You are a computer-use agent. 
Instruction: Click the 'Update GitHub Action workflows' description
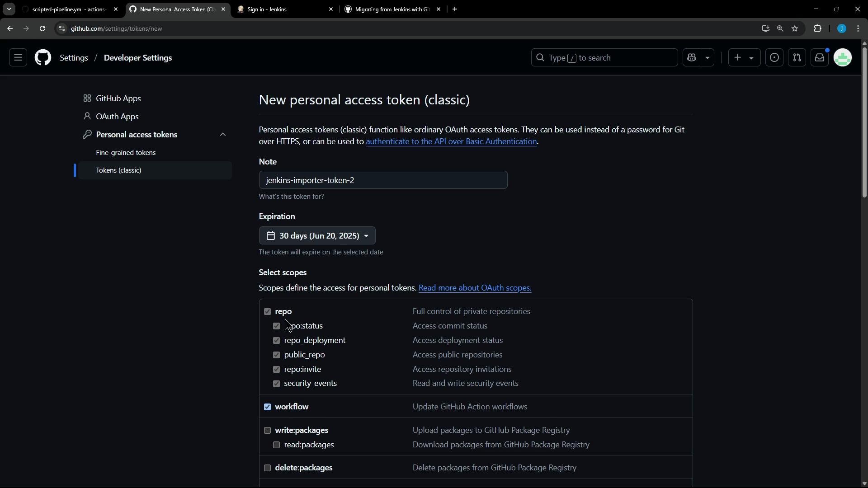click(470, 407)
